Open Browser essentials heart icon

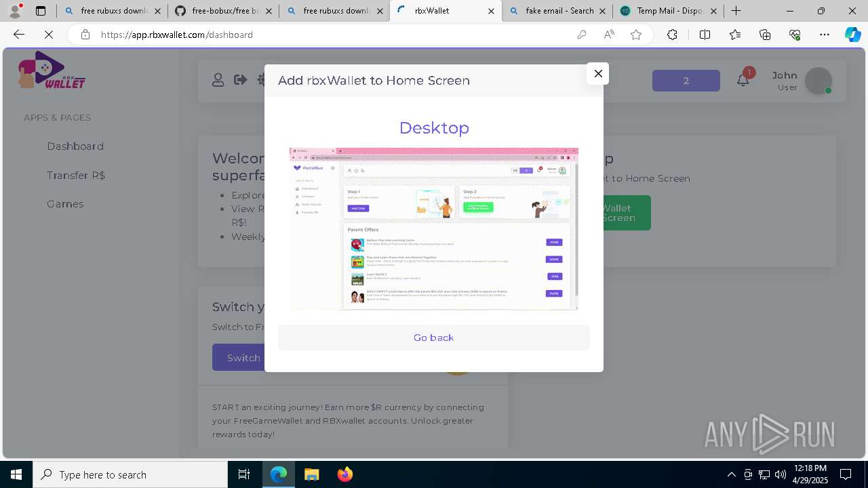(x=795, y=35)
